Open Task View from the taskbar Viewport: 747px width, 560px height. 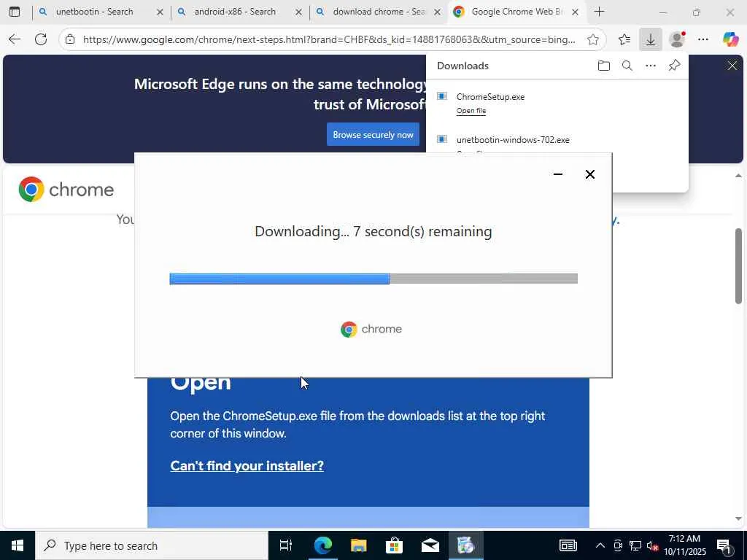[285, 545]
